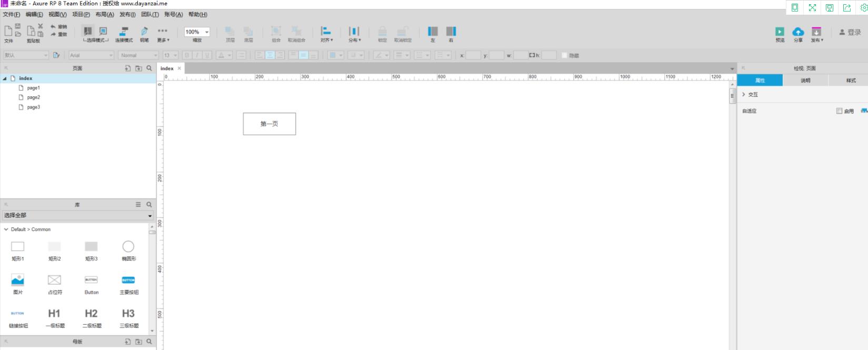868x350 pixels.
Task: Expand the 交互 interactions section
Action: tap(744, 95)
